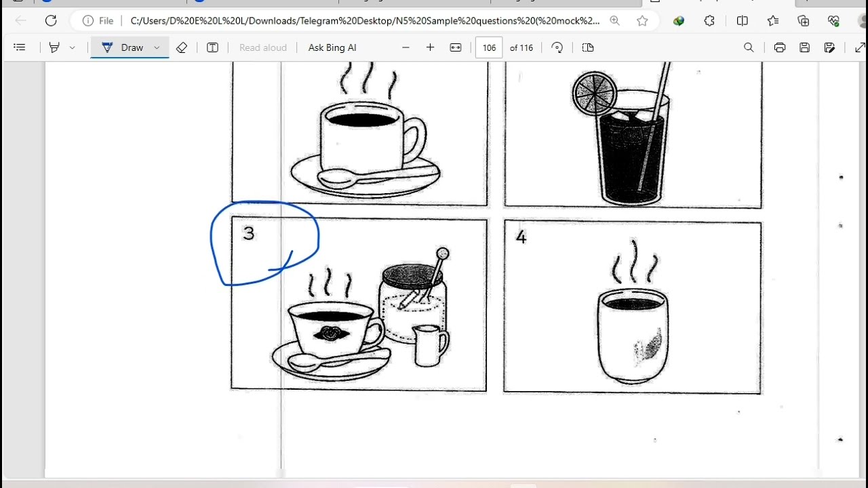Save the PDF file
Screen dimensions: 868x488
point(804,47)
